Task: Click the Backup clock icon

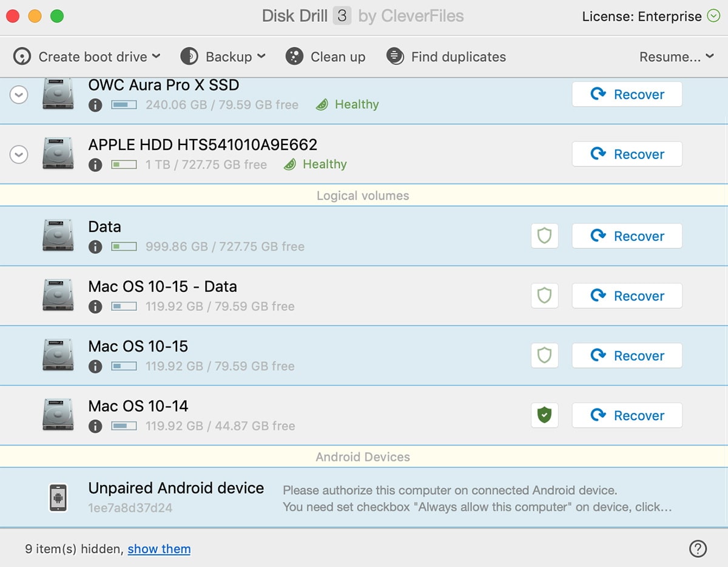Action: 189,56
